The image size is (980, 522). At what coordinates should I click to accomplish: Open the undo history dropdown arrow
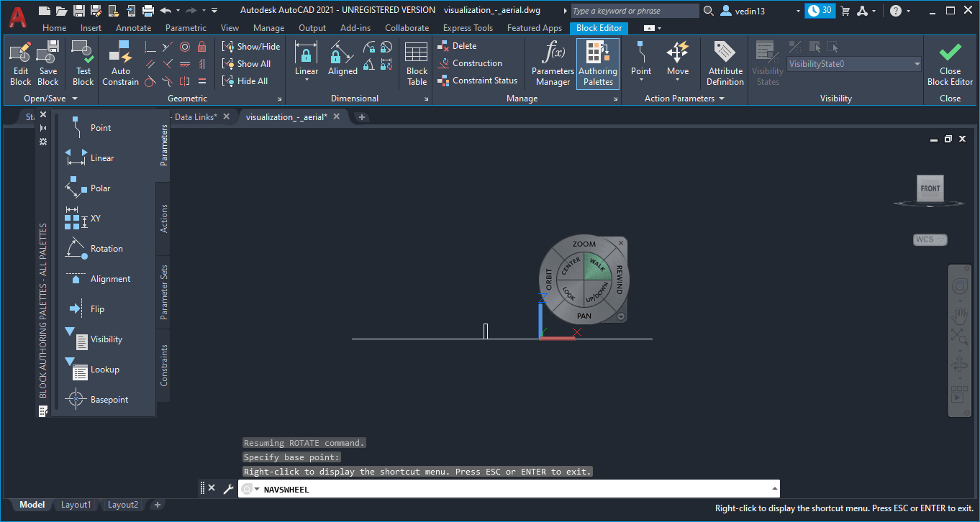pos(177,11)
